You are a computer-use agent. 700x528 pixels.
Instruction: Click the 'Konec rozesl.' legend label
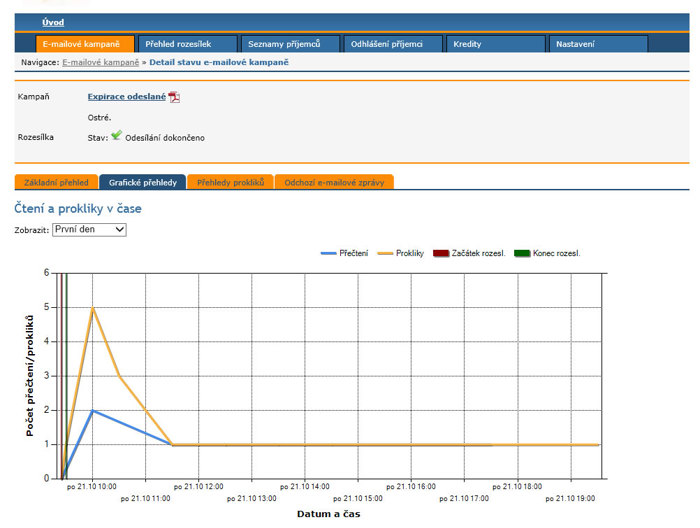(556, 254)
